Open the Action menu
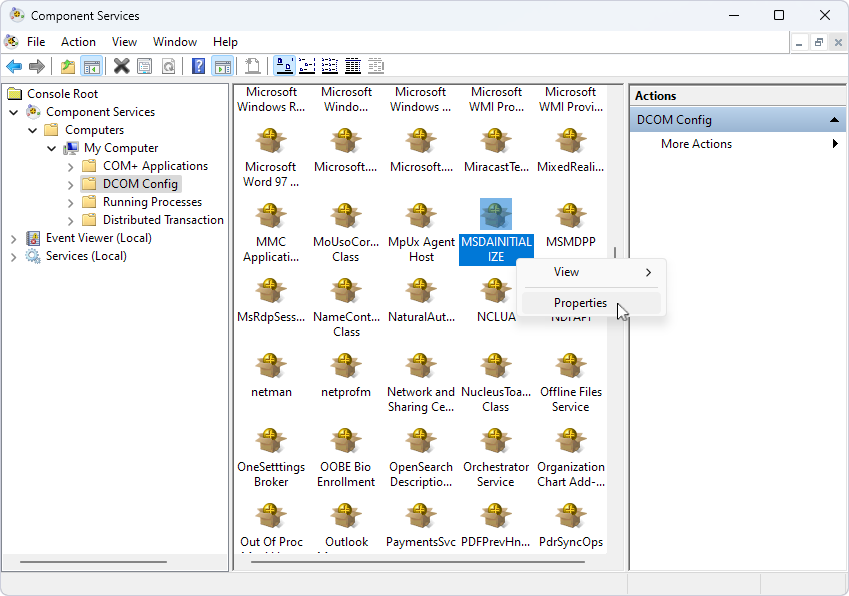Image resolution: width=849 pixels, height=596 pixels. pyautogui.click(x=78, y=42)
